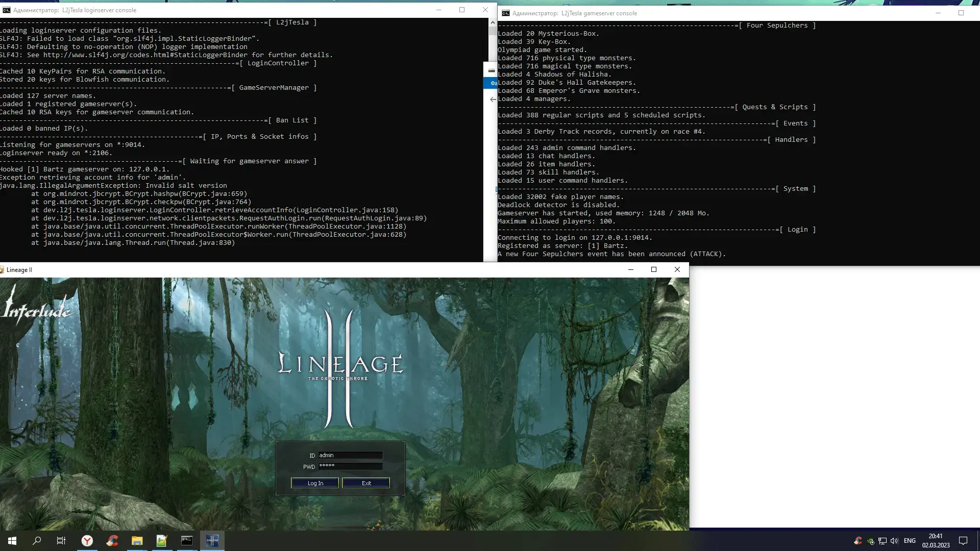Click 'Loaded 127 server names.' line
Image resolution: width=980 pixels, height=551 pixels.
click(48, 96)
